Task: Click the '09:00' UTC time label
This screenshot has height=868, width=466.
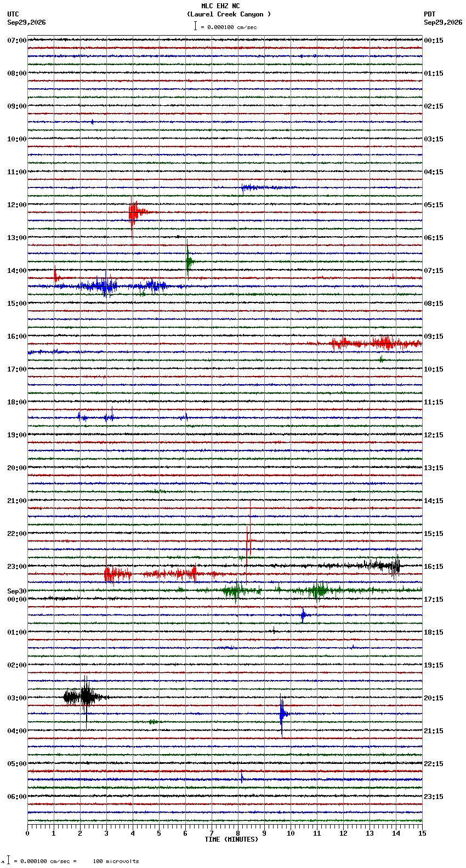Action: coord(17,106)
